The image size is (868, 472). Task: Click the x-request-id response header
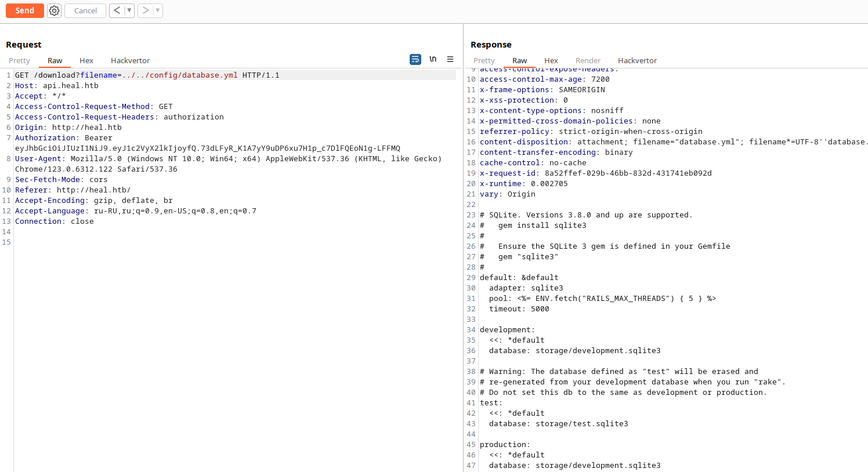596,173
